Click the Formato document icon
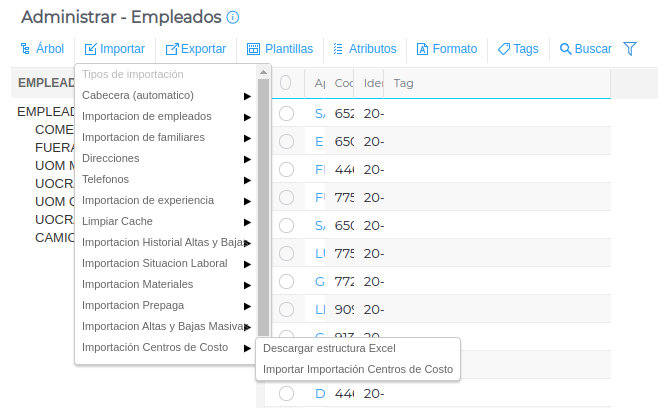 tap(422, 48)
